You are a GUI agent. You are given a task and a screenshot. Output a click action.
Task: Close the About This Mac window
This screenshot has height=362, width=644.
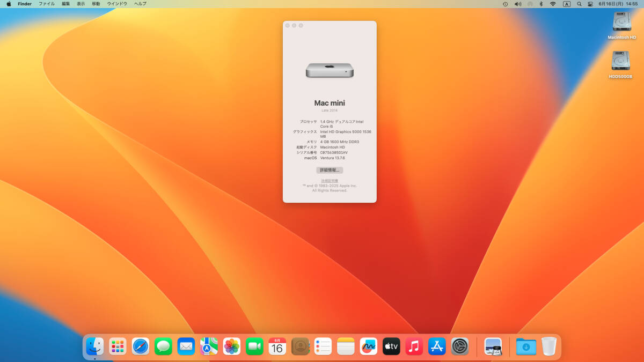tap(288, 26)
